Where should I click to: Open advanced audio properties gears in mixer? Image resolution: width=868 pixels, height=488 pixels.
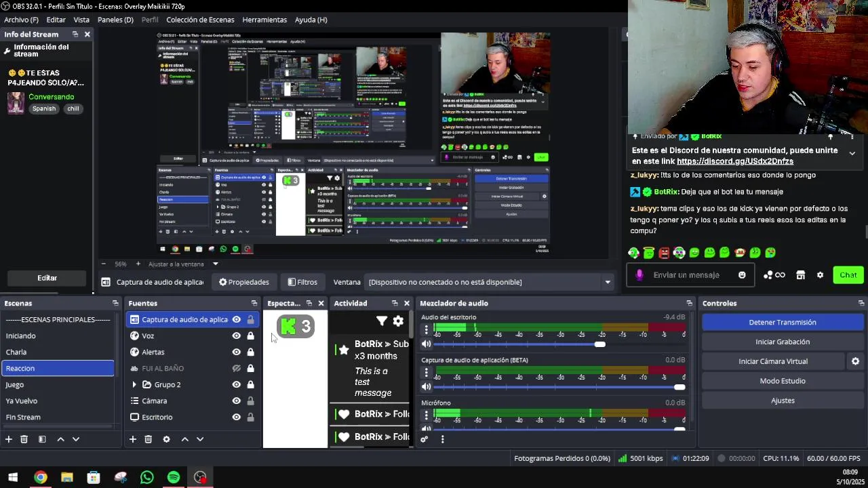click(425, 439)
